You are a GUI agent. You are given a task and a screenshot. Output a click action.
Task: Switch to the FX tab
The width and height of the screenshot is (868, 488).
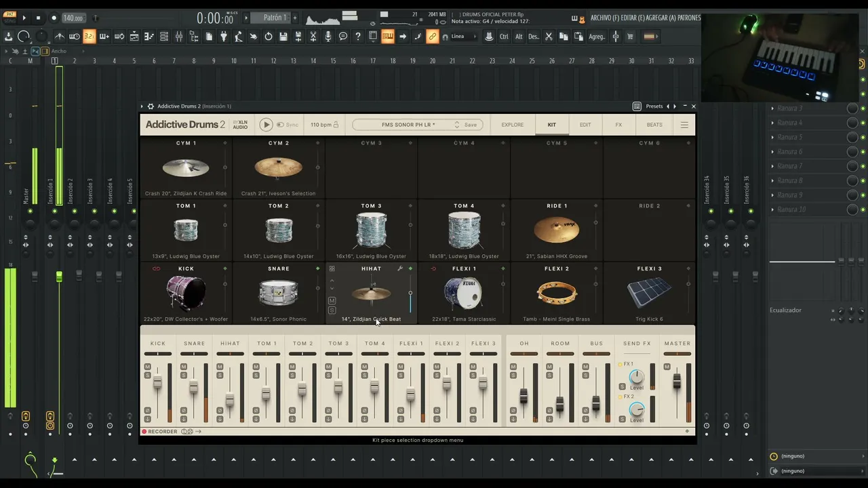[618, 125]
